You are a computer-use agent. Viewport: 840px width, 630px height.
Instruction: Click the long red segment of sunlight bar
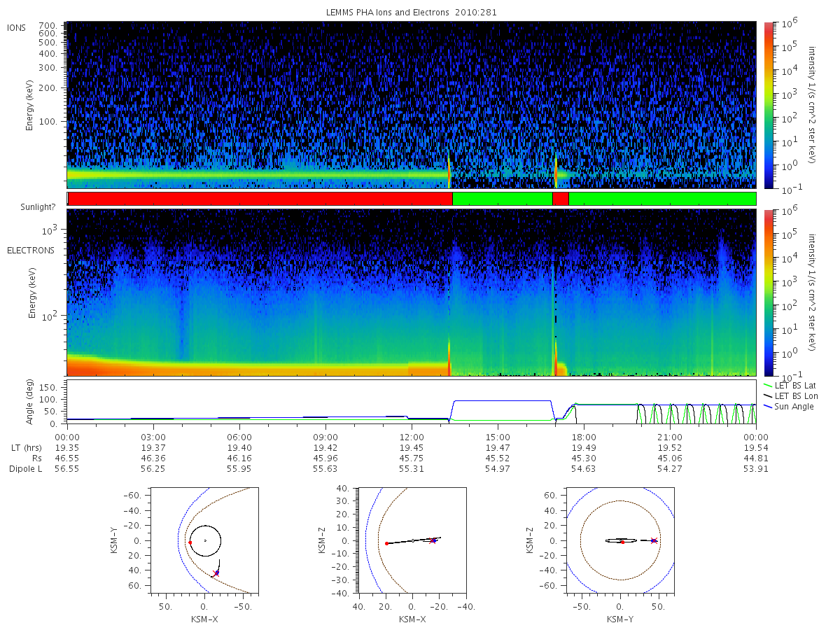260,199
